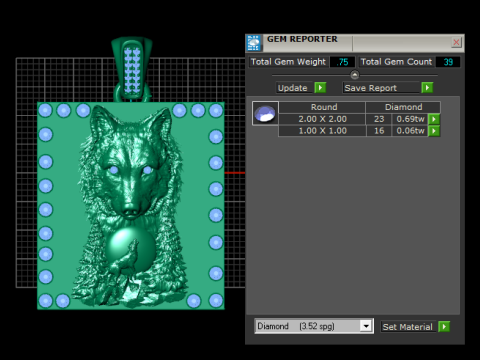Click the Total Gem Weight value .75
Image resolution: width=480 pixels, height=360 pixels.
point(342,62)
